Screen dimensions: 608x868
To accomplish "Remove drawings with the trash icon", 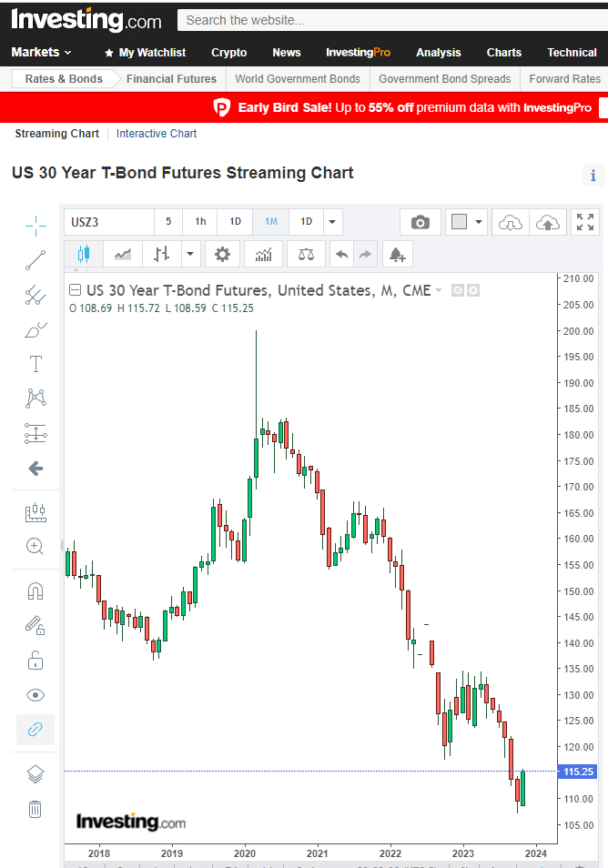I will coord(35,809).
